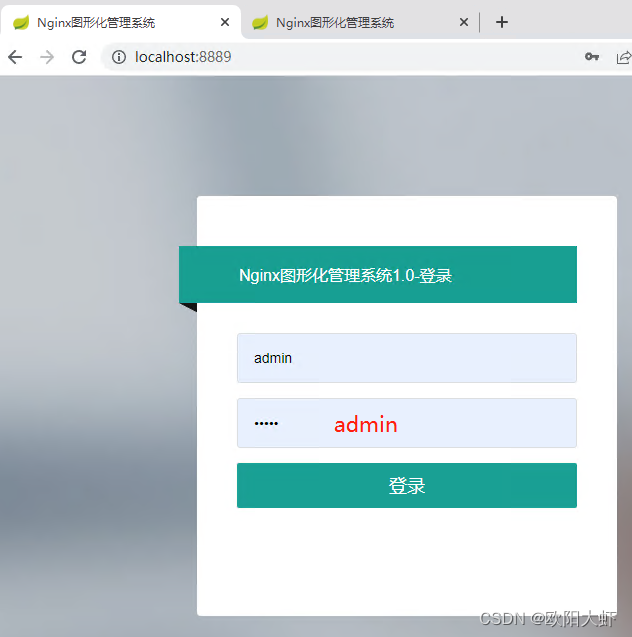Click the leaf favicon on the first tab

click(21, 22)
